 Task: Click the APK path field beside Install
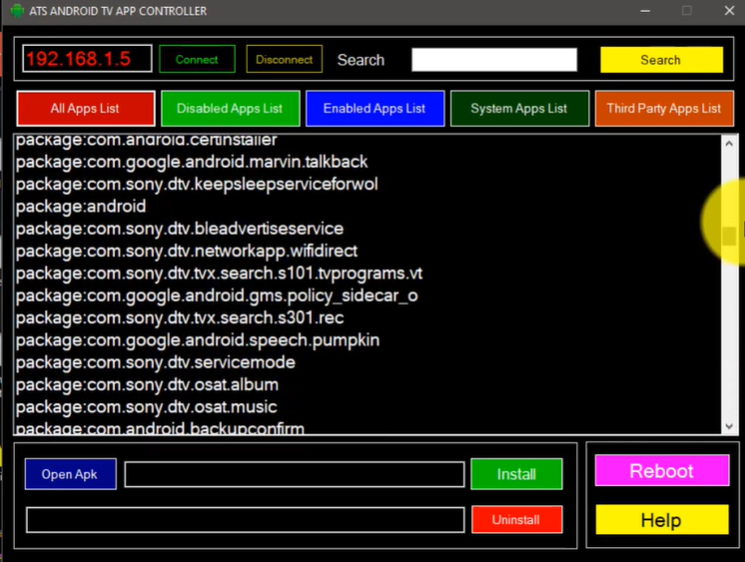point(295,474)
